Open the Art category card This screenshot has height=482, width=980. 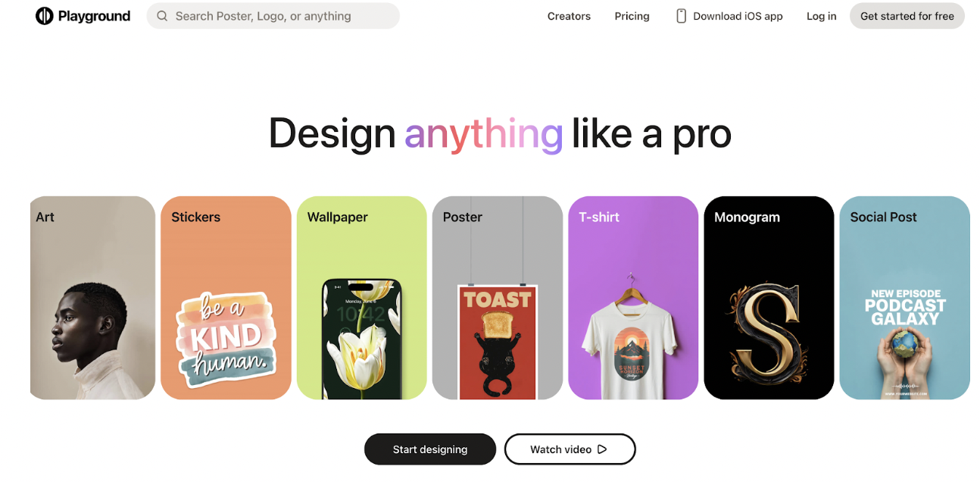[92, 298]
